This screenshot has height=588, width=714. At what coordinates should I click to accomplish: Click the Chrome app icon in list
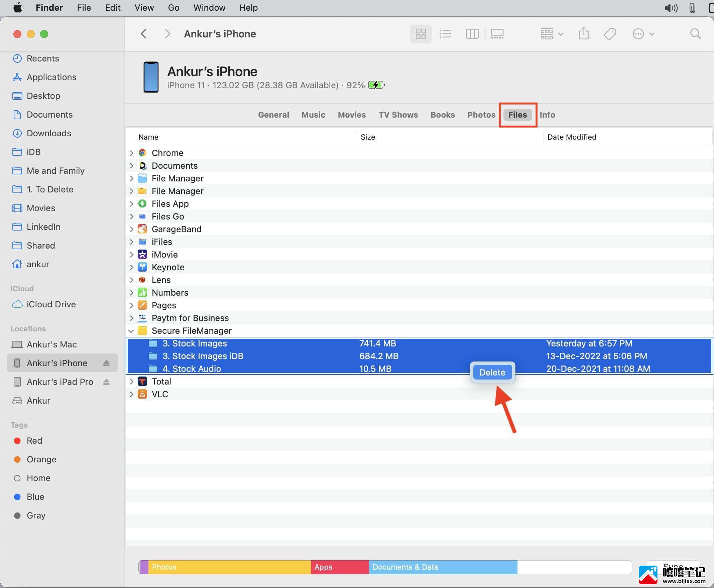tap(142, 153)
